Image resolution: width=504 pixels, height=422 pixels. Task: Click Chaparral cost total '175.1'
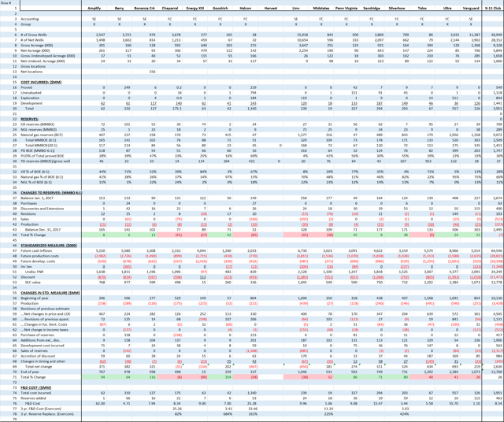[177, 109]
